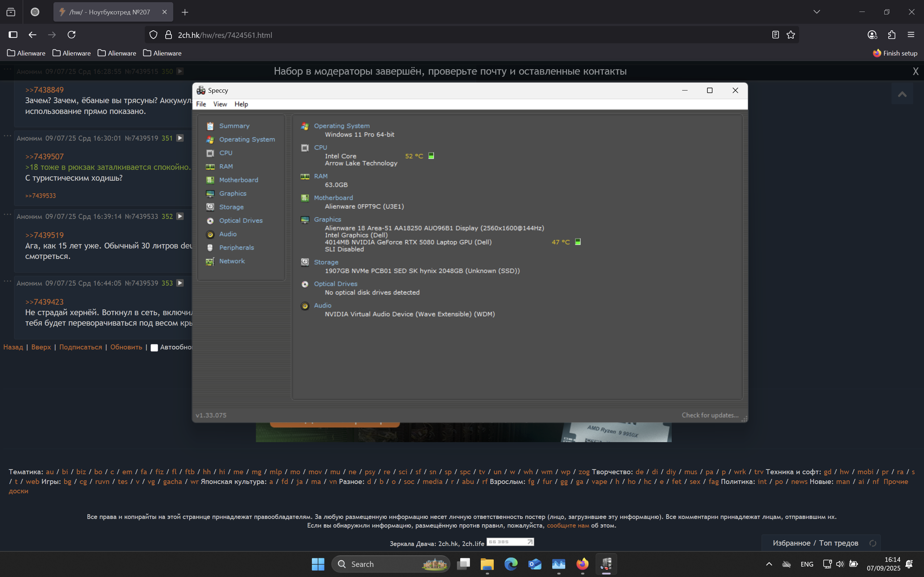Select Optical Drives in sidebar

(x=240, y=221)
